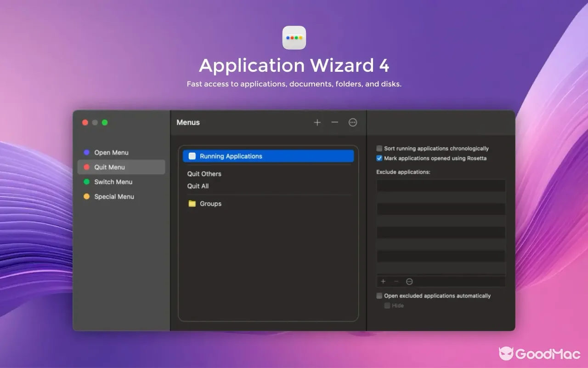Switch to the Switch Menu section

click(121, 182)
